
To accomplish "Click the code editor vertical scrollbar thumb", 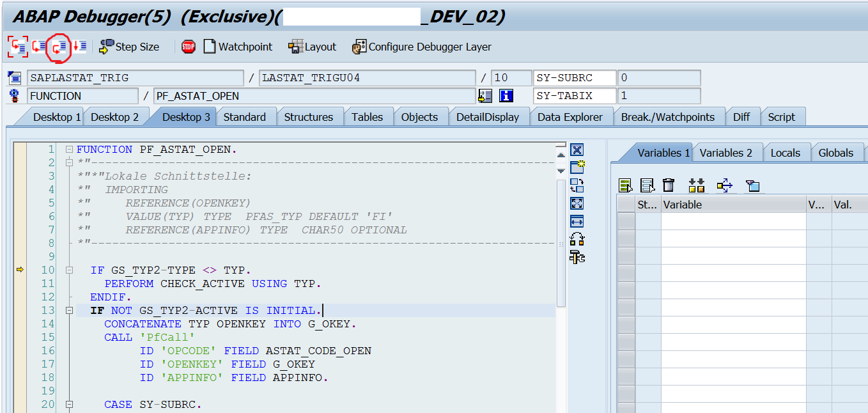I will [561, 243].
